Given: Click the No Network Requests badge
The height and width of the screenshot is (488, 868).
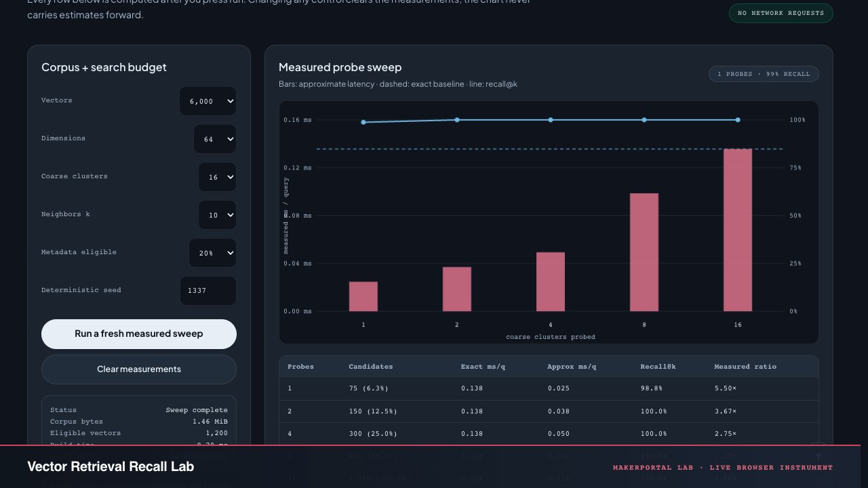Looking at the screenshot, I should [781, 13].
